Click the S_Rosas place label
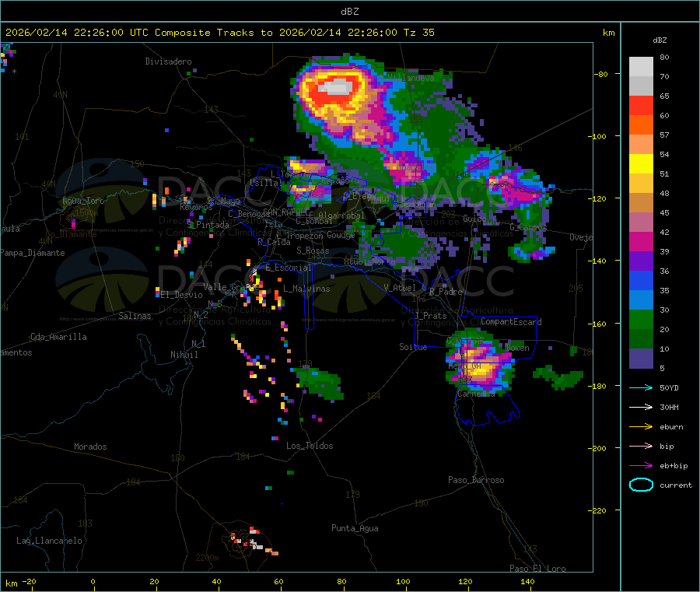The width and height of the screenshot is (700, 592). tap(313, 251)
